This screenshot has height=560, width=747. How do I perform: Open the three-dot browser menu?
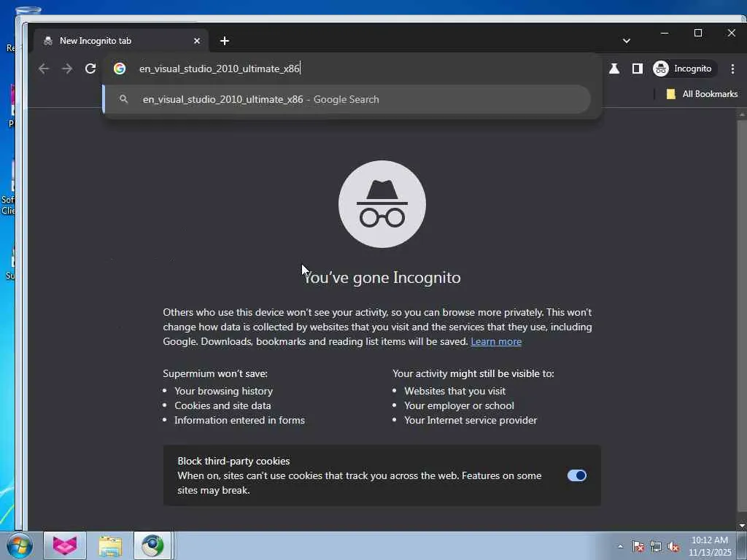point(732,69)
